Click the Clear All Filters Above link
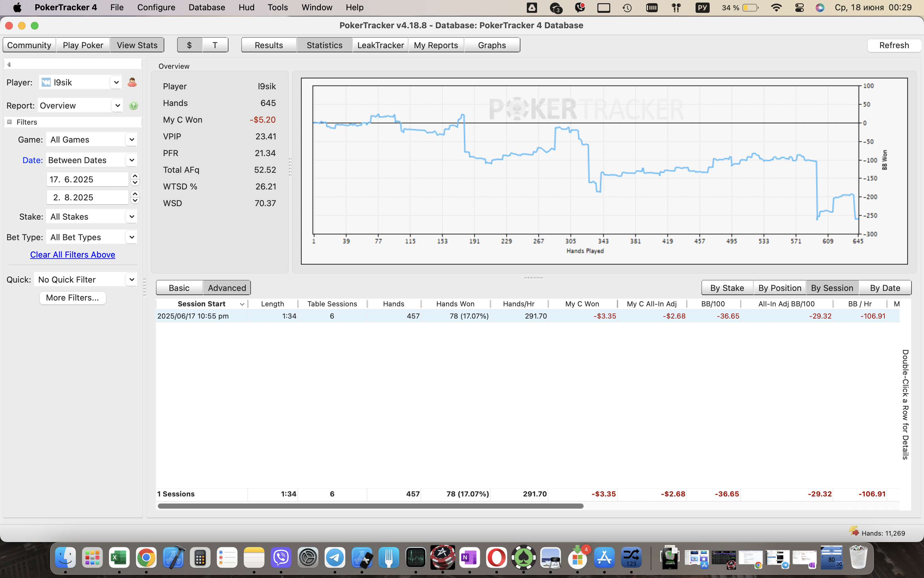Image resolution: width=924 pixels, height=578 pixels. pos(73,255)
